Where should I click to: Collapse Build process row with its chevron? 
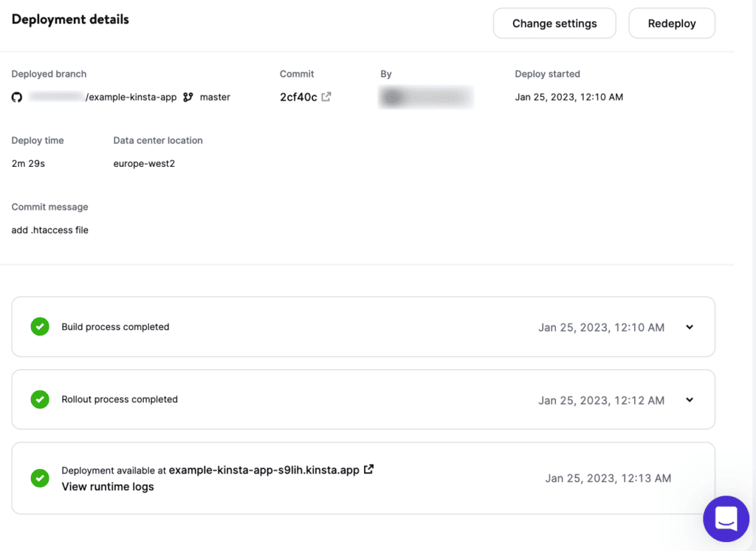point(689,326)
